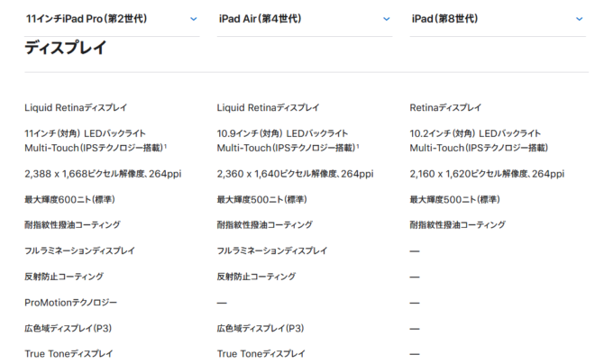The width and height of the screenshot is (613, 364).
Task: Click 広色域ディスプレイ(P3) in iPad Pro column
Action: 68,328
